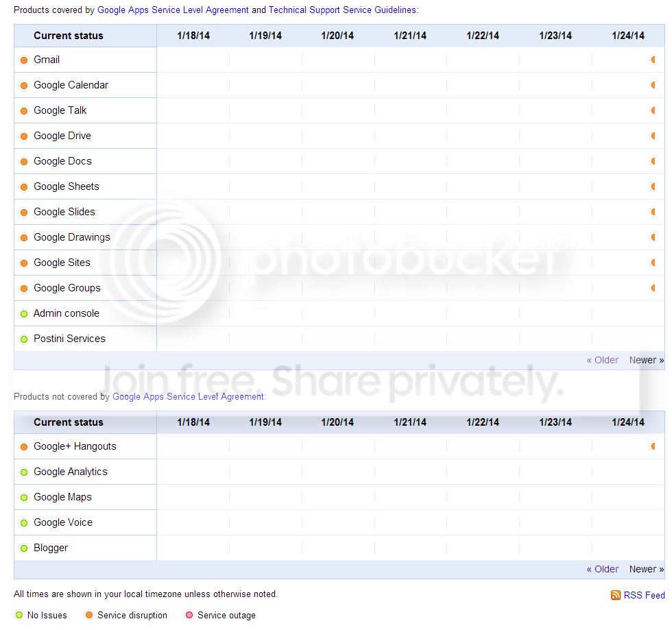Click the Current status header of the not-covered table
Screen dimensions: 672x630
tap(69, 422)
